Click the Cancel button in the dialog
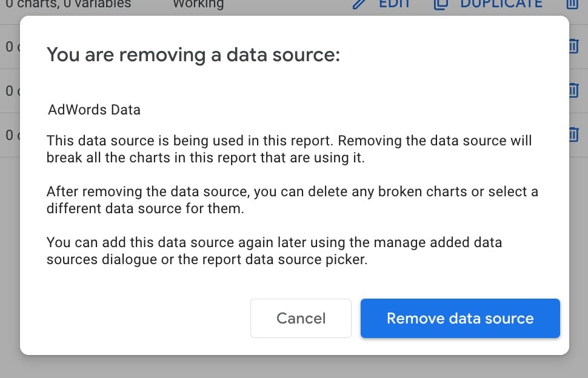Screen dimensions: 588x378 301,318
